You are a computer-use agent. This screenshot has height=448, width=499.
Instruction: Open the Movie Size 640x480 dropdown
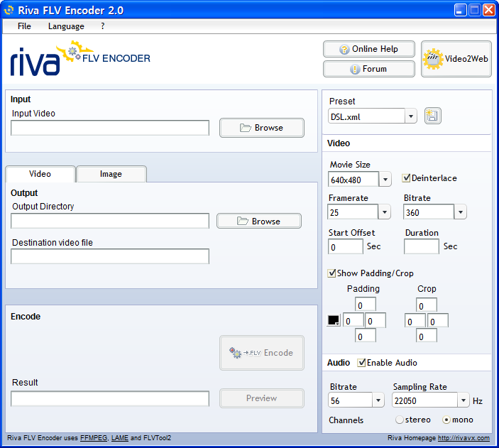385,179
